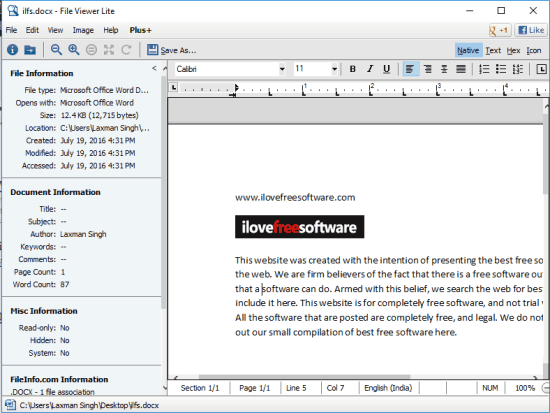Open the Plus+ menu
Image resolution: width=550 pixels, height=413 pixels.
[x=140, y=30]
